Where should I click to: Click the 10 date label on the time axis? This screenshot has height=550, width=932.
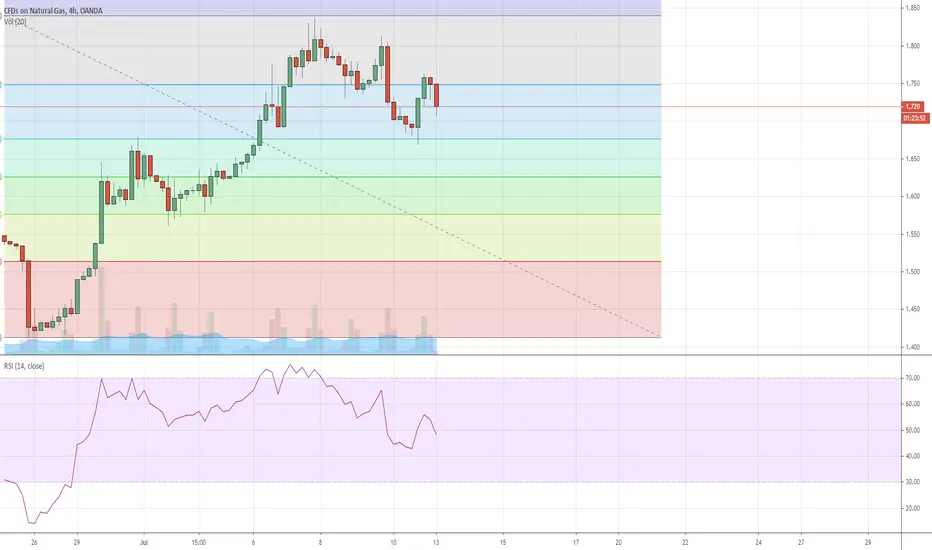393,542
